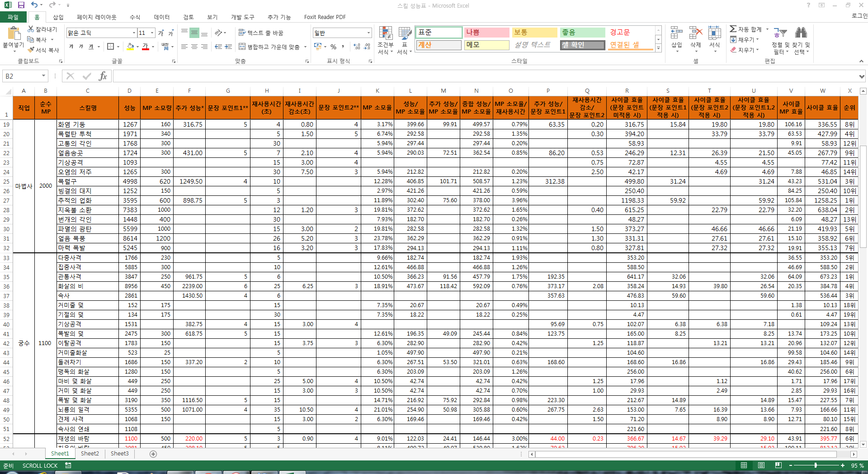Toggle middle vertical alignment button

point(194,33)
